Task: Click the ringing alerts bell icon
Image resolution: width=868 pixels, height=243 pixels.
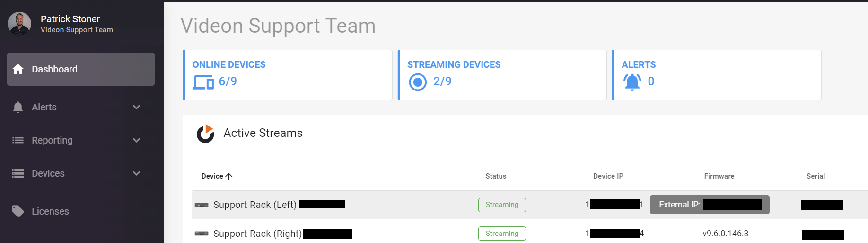Action: click(632, 82)
